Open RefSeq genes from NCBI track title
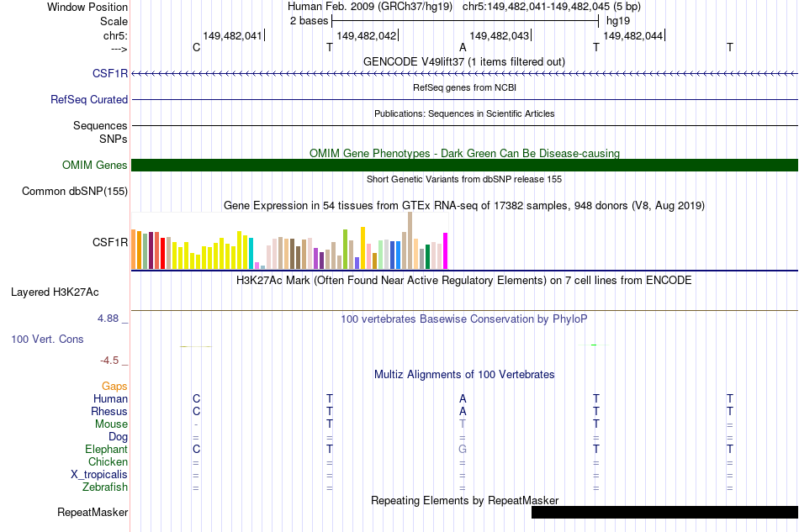This screenshot has height=532, width=799. (x=464, y=87)
